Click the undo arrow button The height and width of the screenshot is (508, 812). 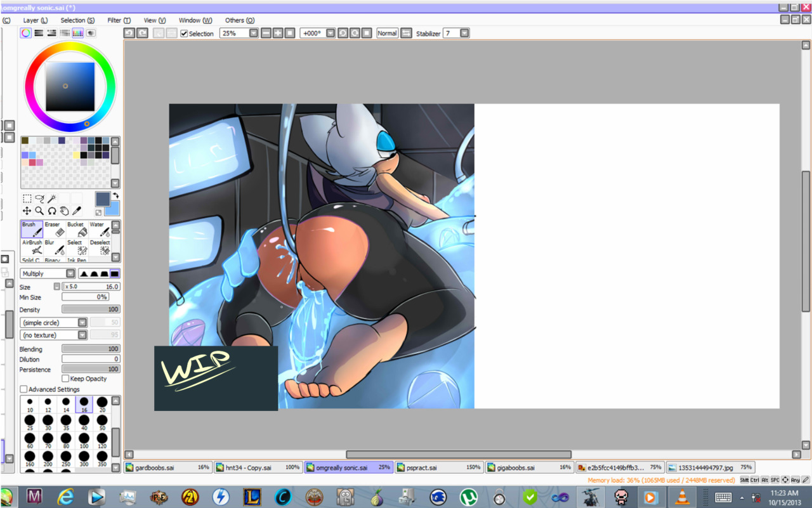click(129, 33)
